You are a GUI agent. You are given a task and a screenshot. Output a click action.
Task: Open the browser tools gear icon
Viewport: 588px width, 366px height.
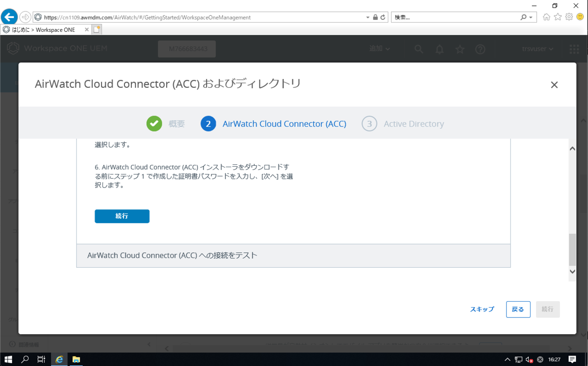(569, 17)
